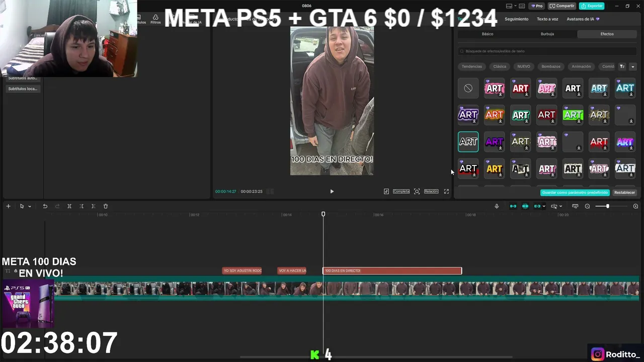Select the Básico sub-tab
Screen dimensions: 644x362
coord(488,34)
